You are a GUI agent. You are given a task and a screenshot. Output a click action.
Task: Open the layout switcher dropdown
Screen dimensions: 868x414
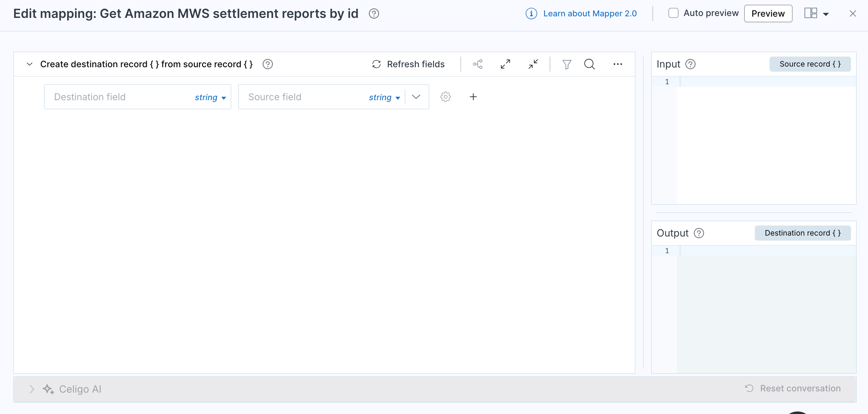coord(816,14)
